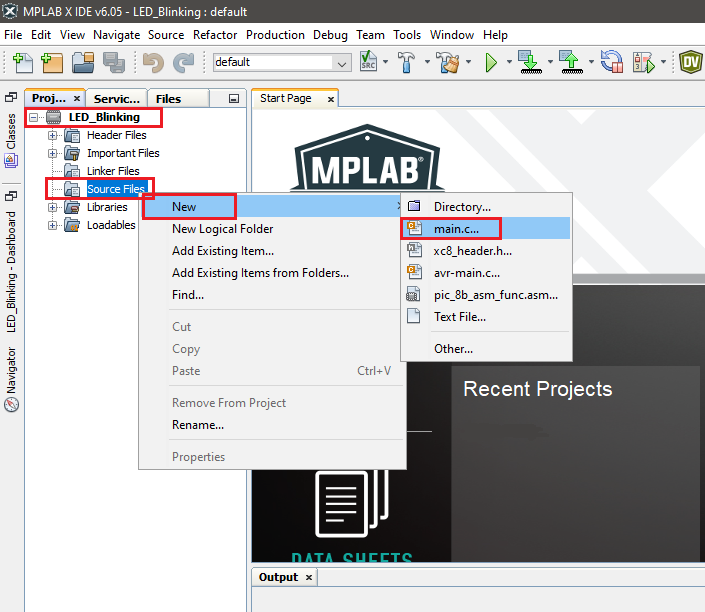
Task: Open the Navigator side panel tab
Action: click(11, 379)
